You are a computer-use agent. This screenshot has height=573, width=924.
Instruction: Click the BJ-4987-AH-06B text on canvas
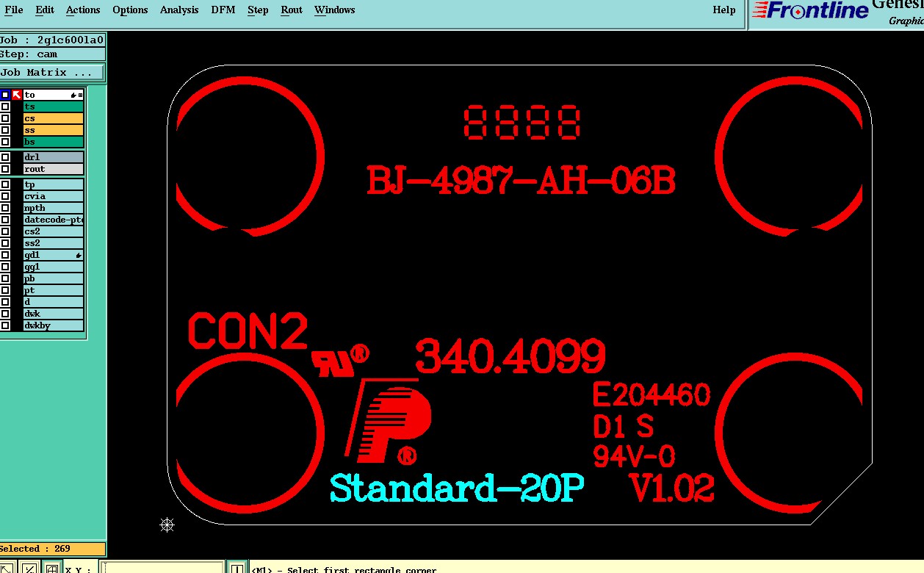coord(521,181)
